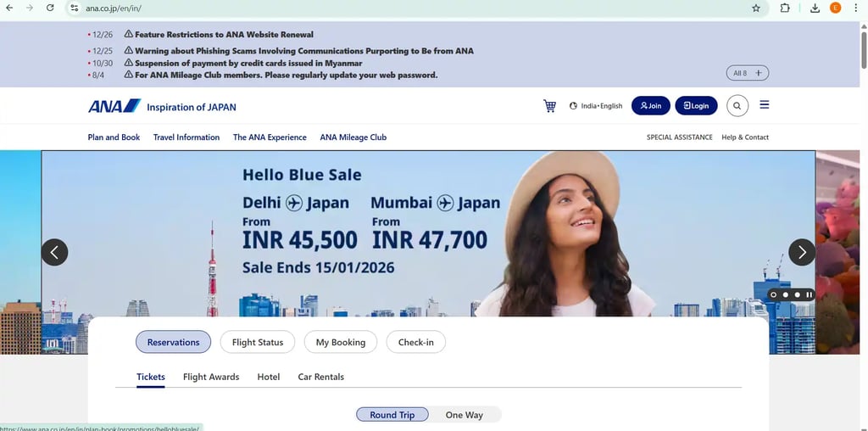
Task: Click the Login button
Action: [x=696, y=106]
